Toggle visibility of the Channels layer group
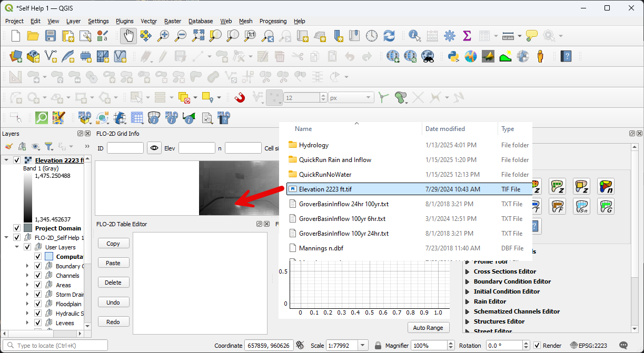644x353 pixels. [38, 276]
